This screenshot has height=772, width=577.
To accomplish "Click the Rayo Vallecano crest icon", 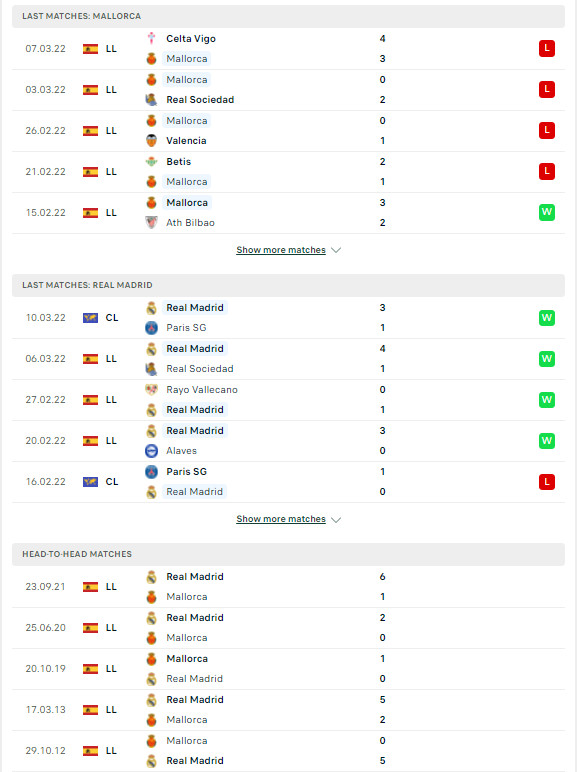I will click(152, 389).
